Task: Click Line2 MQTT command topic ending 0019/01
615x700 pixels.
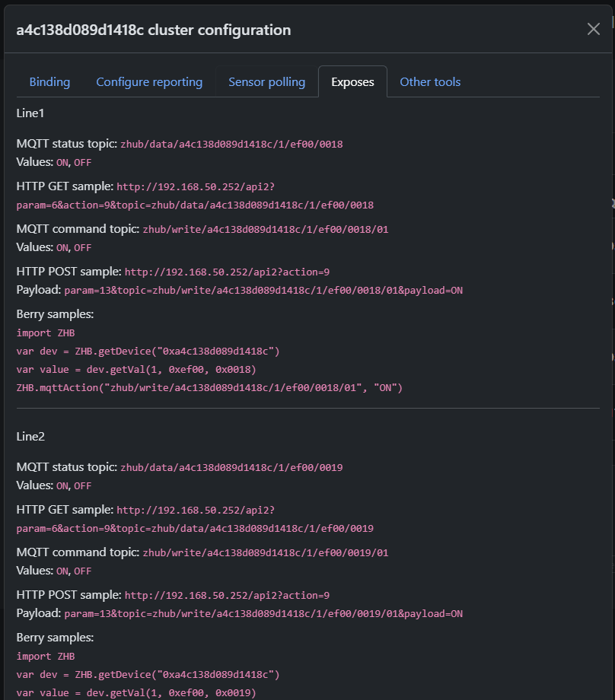Action: pyautogui.click(x=265, y=552)
